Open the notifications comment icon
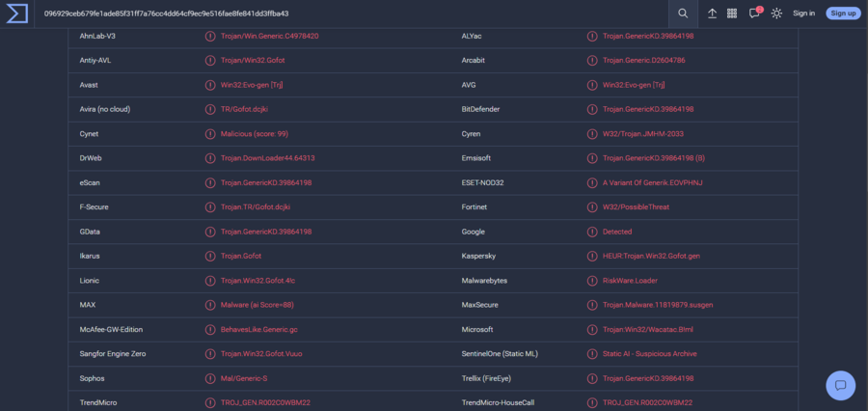868x411 pixels. (754, 14)
